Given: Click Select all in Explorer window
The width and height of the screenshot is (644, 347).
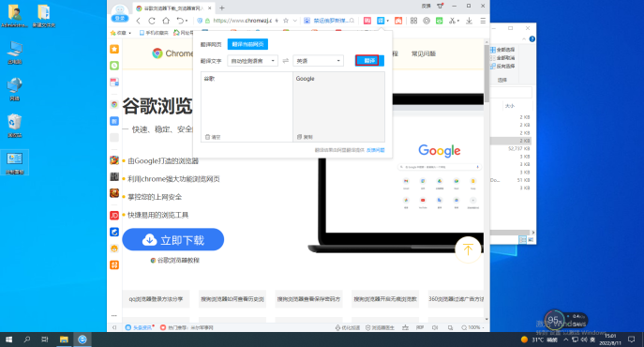Looking at the screenshot, I should [x=502, y=50].
